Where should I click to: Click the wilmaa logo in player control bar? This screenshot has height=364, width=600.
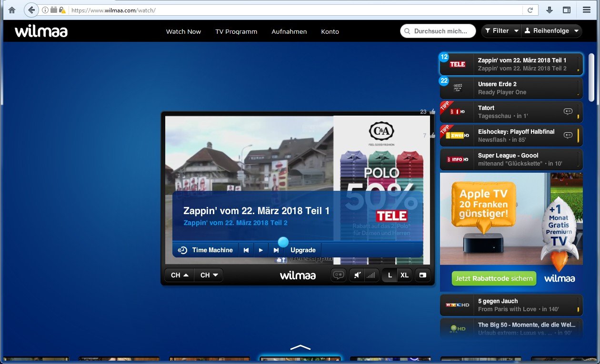pyautogui.click(x=298, y=275)
